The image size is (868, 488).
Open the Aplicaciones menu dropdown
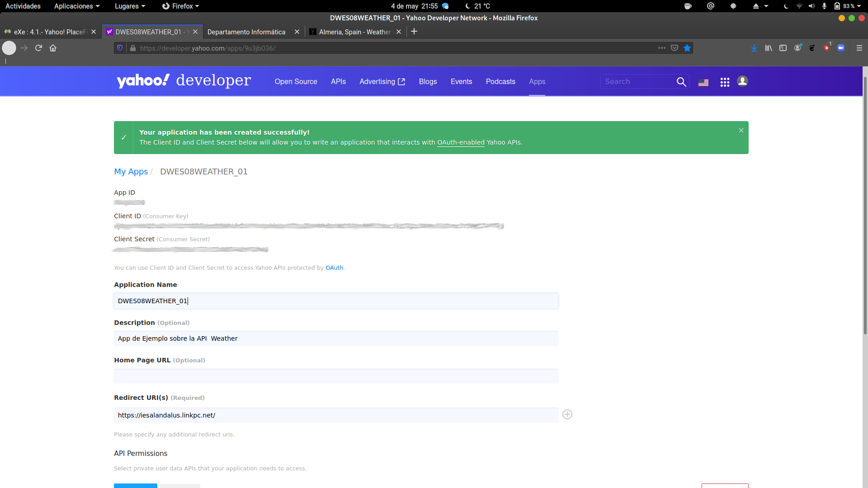coord(76,6)
